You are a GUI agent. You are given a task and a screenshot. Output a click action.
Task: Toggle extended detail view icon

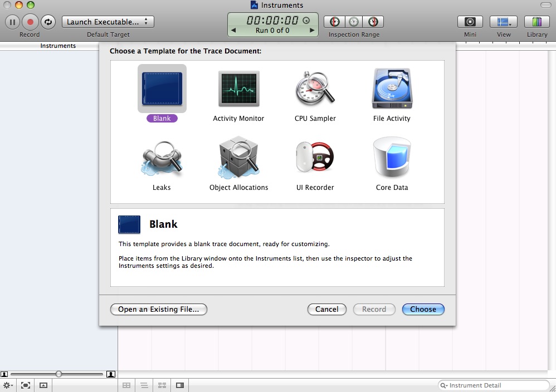pos(180,385)
